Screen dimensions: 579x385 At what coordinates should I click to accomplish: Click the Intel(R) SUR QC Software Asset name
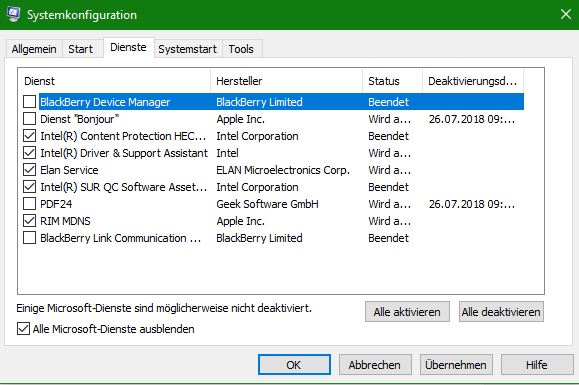coord(124,187)
